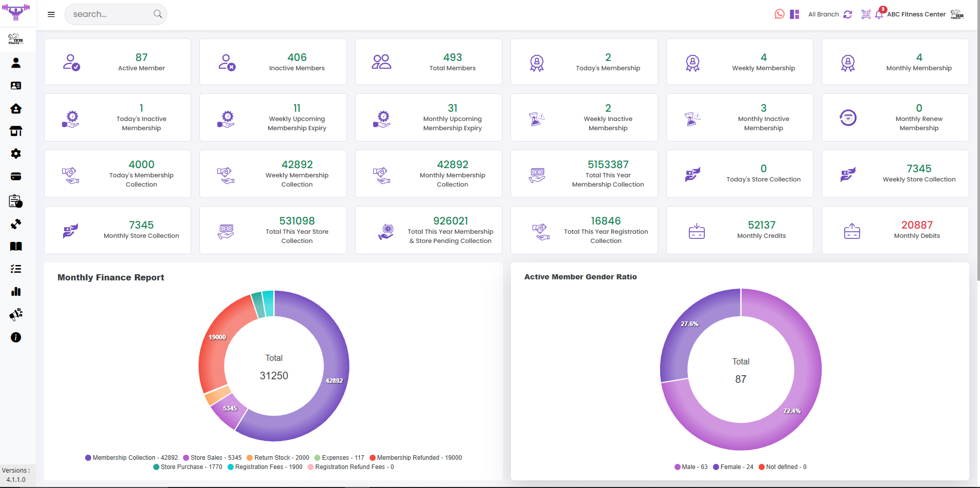Open the QR code scanner icon

(866, 14)
